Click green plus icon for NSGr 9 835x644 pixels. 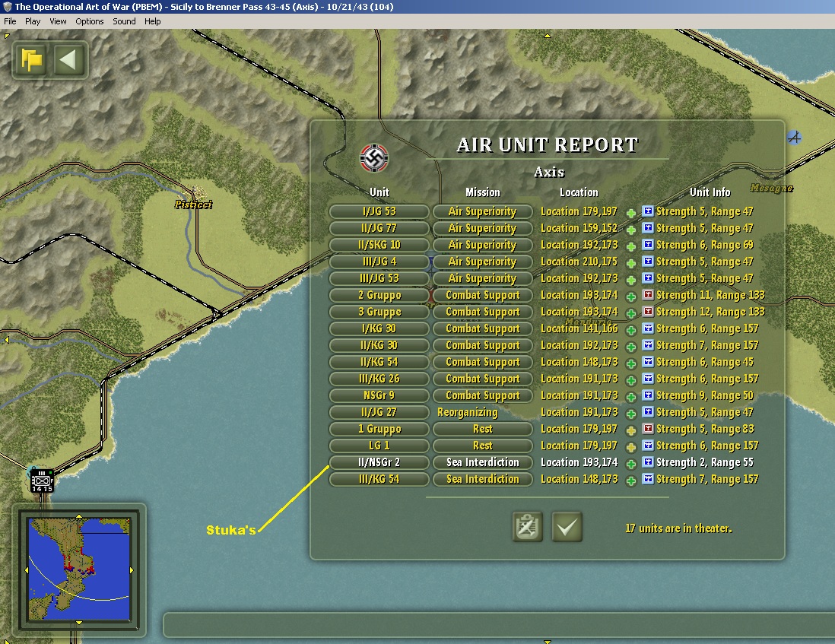(631, 397)
